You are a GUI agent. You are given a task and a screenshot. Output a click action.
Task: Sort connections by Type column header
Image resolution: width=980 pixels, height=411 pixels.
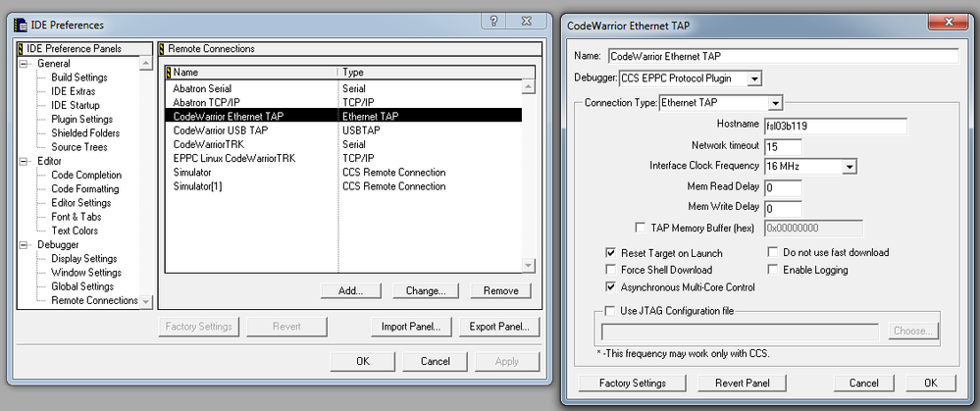pos(436,72)
